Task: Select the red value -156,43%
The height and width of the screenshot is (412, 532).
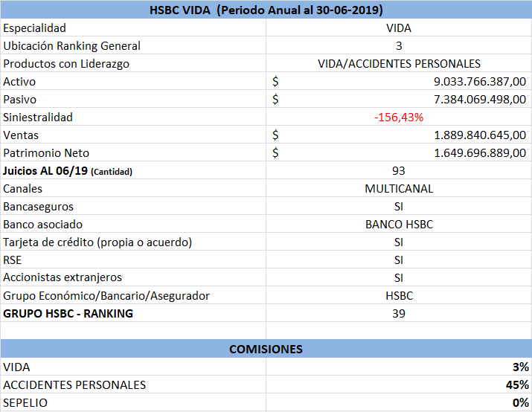Action: pyautogui.click(x=399, y=118)
